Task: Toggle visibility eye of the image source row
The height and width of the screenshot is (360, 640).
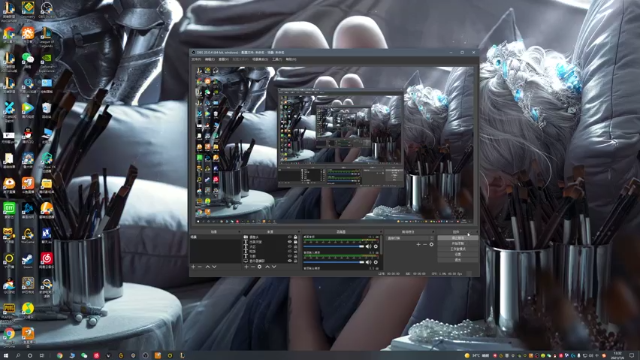Action: pyautogui.click(x=290, y=237)
